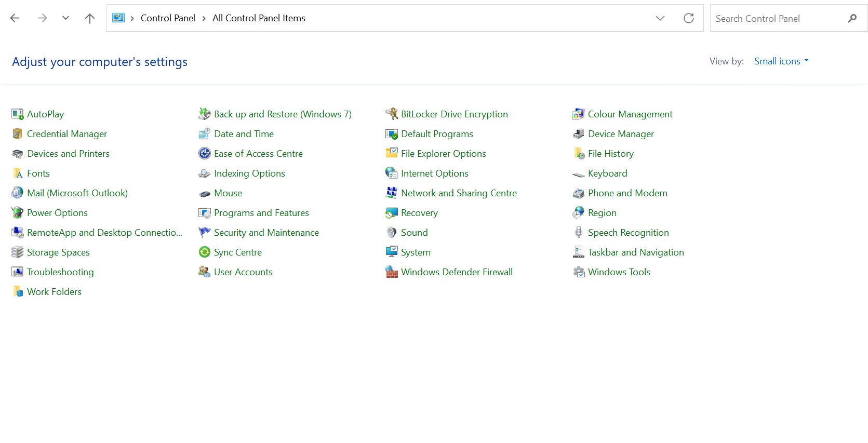
Task: Click the Back up and Restore icon
Action: (205, 114)
